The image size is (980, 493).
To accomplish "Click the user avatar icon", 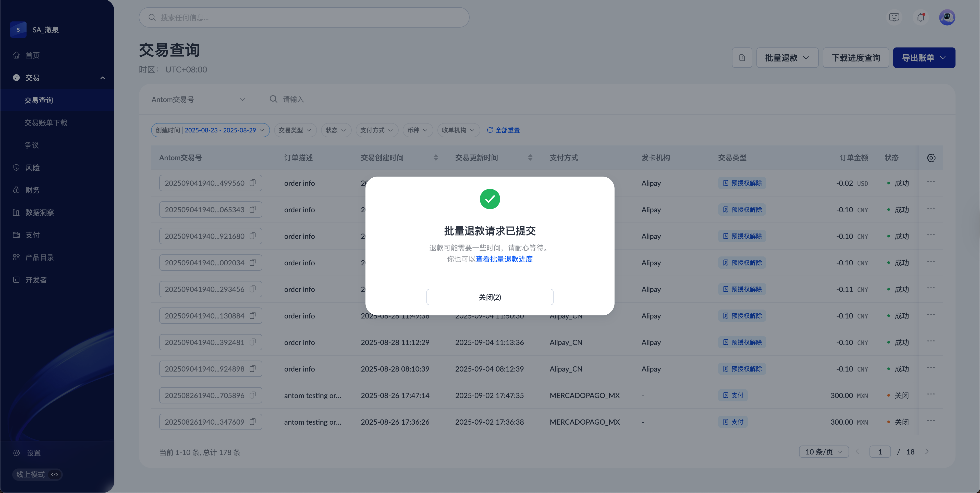I will [947, 18].
